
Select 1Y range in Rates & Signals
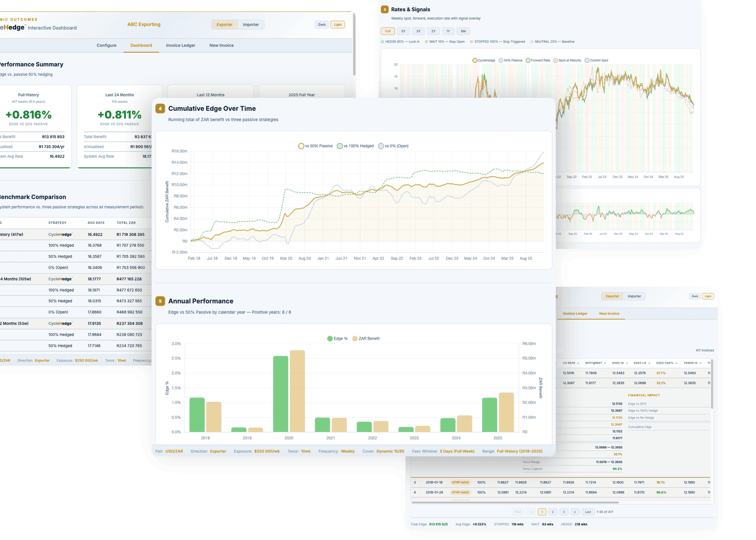pos(448,31)
